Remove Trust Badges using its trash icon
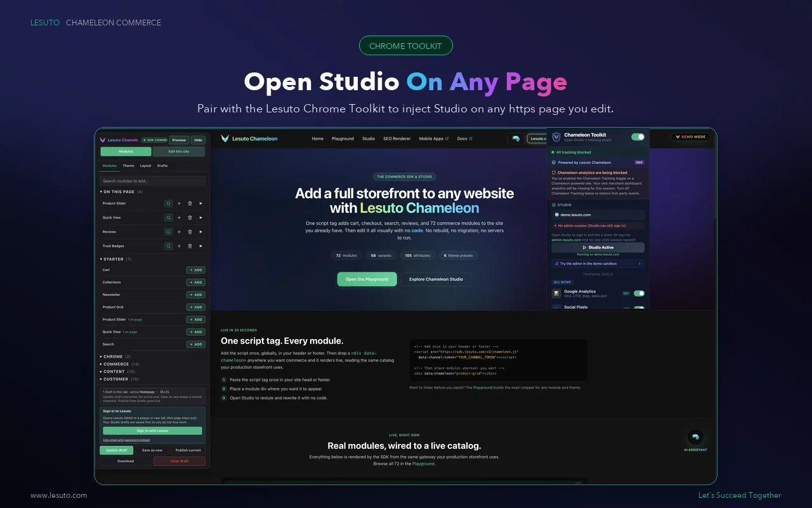Viewport: 812px width, 508px height. tap(190, 246)
